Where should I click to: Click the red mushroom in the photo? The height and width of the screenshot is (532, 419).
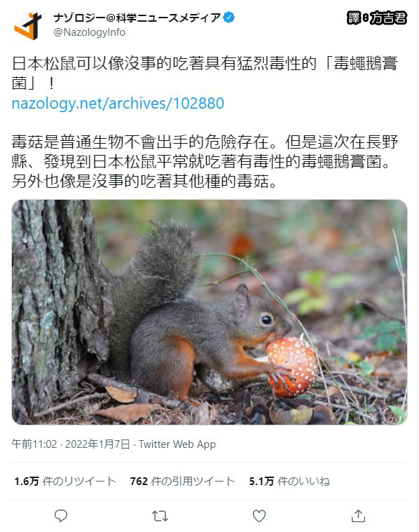click(x=292, y=367)
